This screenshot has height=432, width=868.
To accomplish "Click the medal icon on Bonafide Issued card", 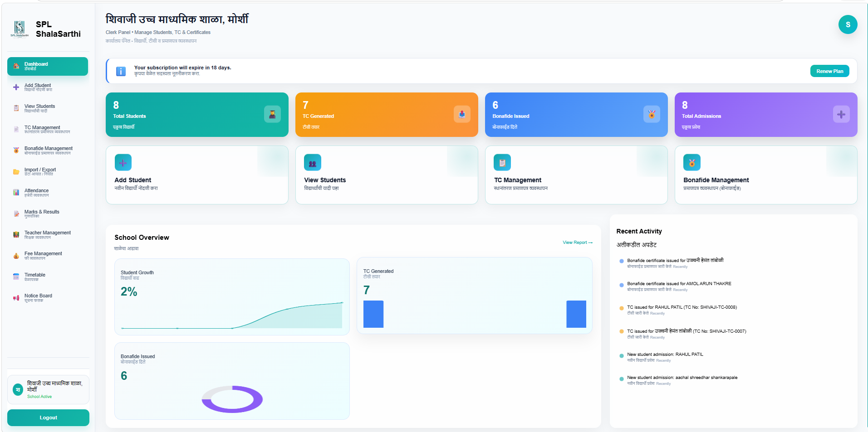I will (652, 114).
